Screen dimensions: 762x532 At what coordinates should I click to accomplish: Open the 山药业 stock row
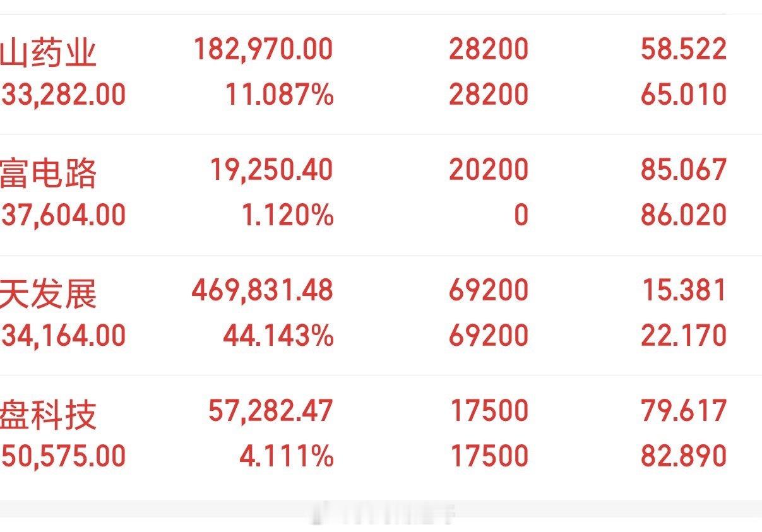click(381, 74)
